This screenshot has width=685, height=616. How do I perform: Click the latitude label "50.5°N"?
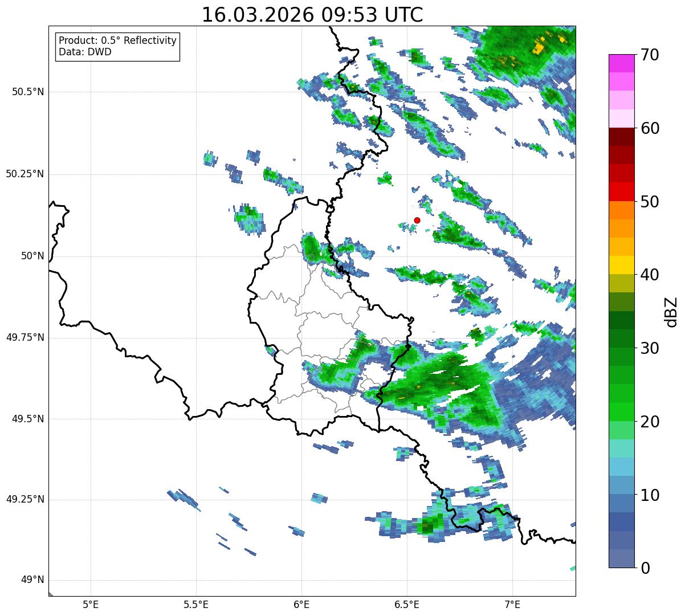tap(28, 92)
